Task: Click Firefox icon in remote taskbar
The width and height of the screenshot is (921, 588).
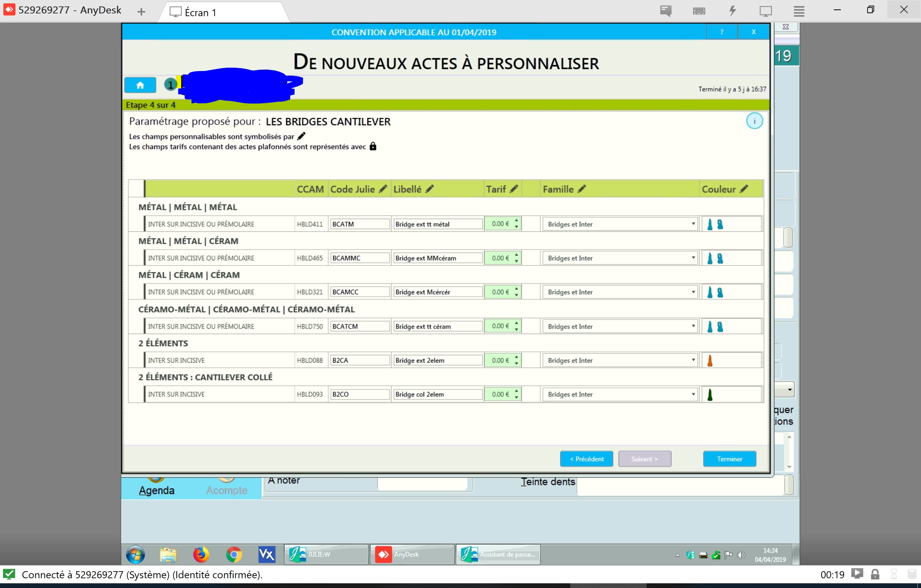Action: pos(201,554)
